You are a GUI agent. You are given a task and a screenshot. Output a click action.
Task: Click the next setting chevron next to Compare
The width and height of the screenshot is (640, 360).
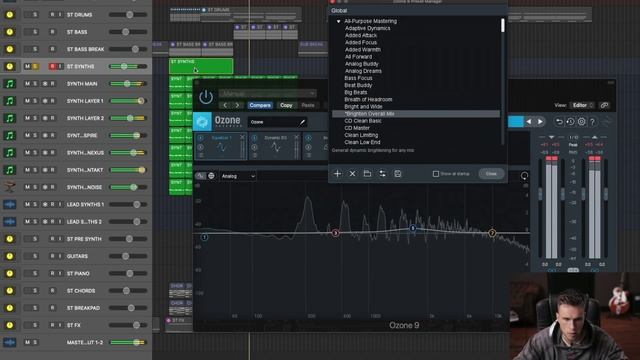point(237,105)
